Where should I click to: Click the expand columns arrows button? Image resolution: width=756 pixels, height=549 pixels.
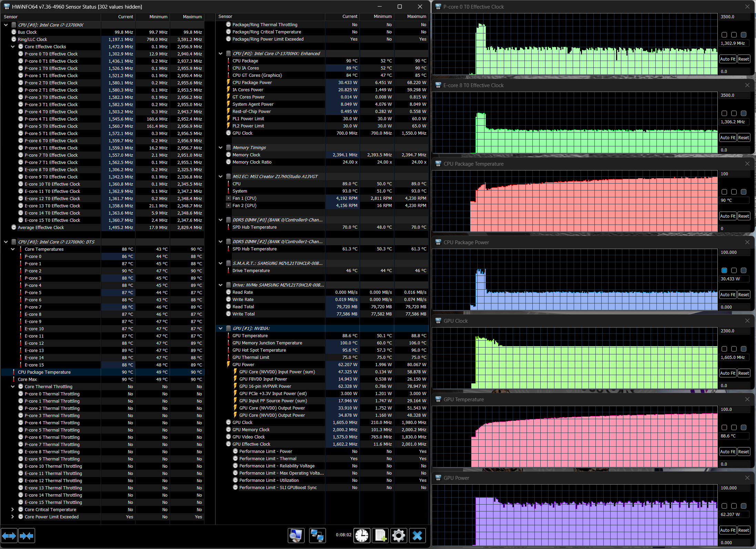click(x=9, y=536)
